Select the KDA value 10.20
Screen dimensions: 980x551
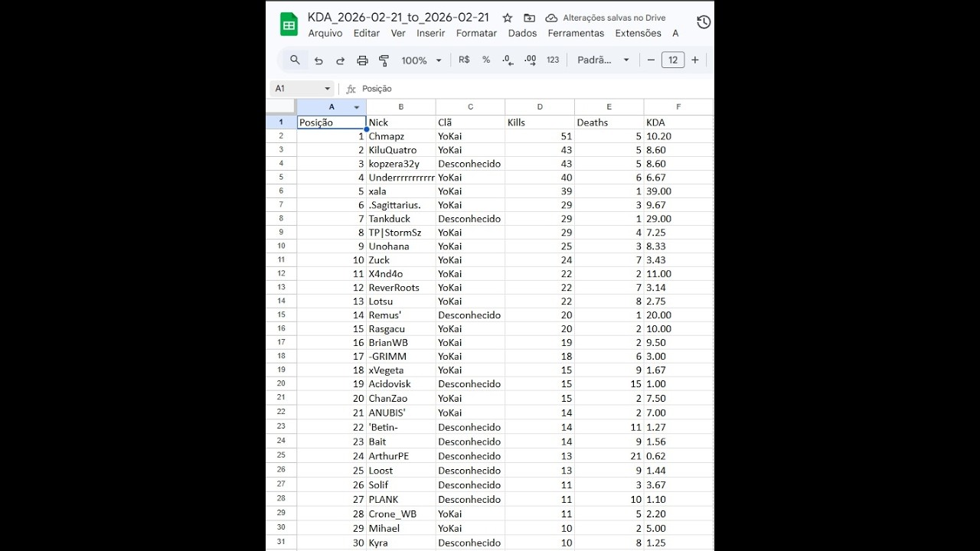tap(678, 136)
